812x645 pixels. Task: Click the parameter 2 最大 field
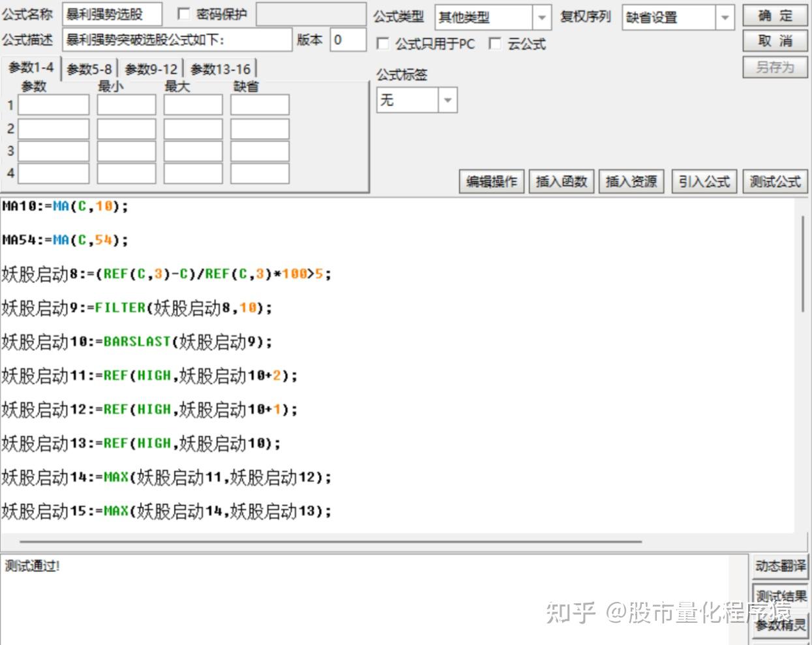(193, 128)
